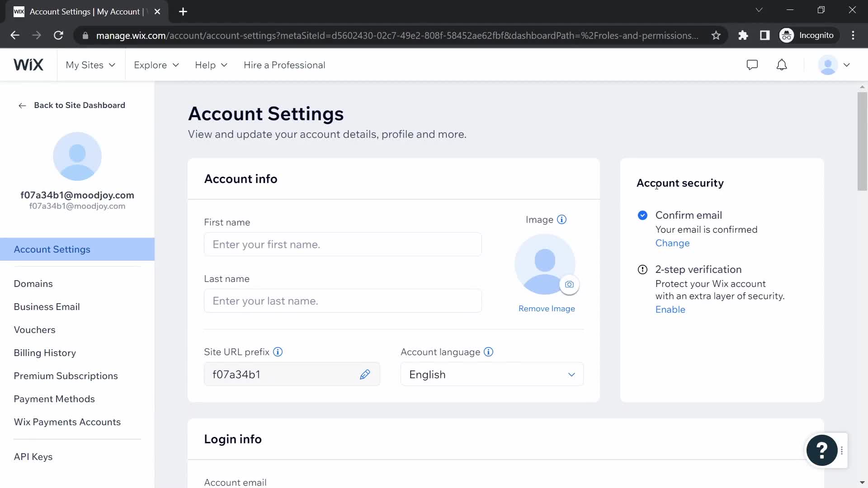Click the chat/messages icon
This screenshot has height=488, width=868.
752,65
